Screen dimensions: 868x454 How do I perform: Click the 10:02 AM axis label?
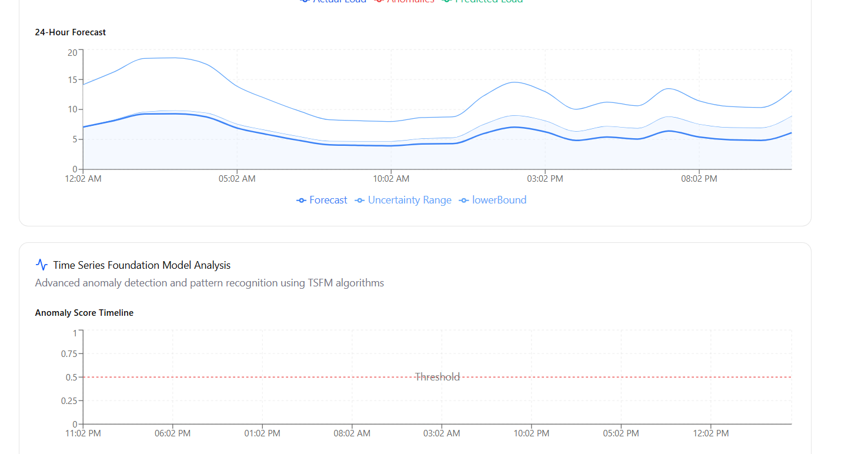(x=391, y=178)
